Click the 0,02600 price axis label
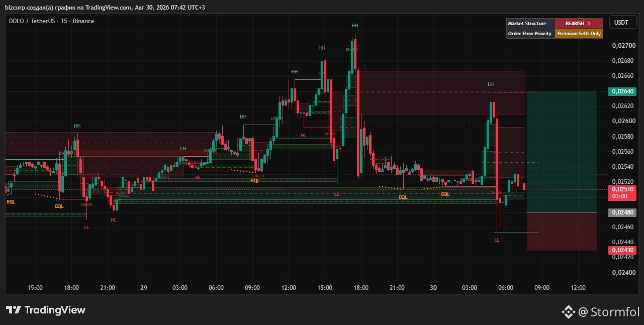 pos(623,121)
